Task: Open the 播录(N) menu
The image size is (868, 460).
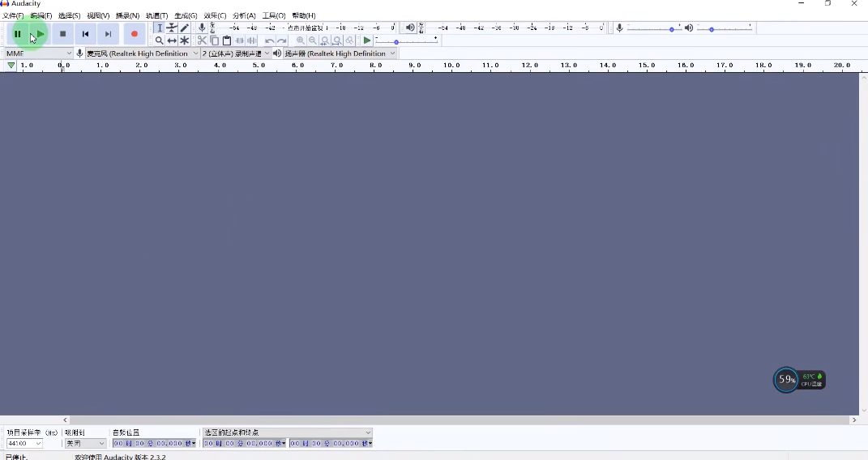Action: click(127, 15)
